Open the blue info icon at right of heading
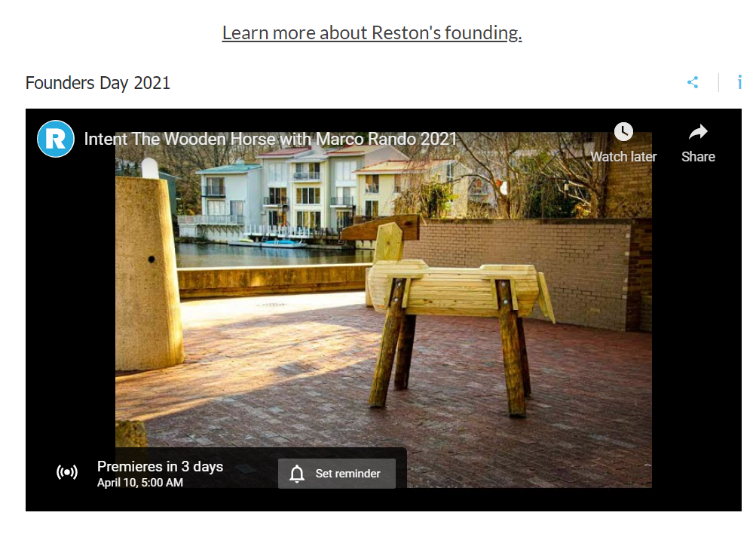 pos(739,82)
